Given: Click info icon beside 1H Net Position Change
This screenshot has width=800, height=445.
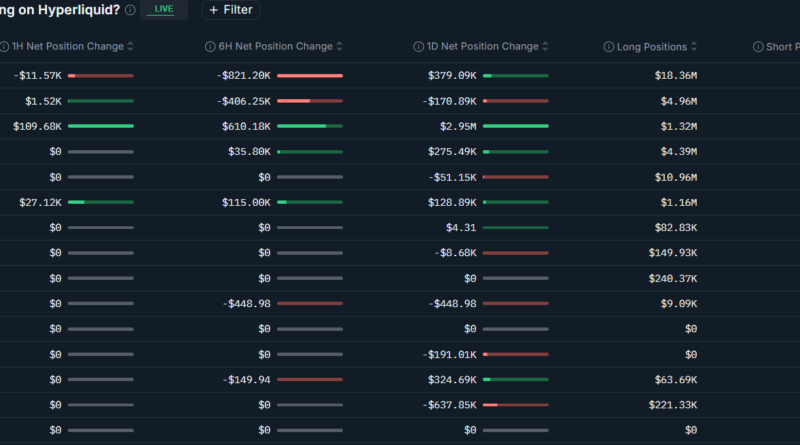Looking at the screenshot, I should [3, 47].
